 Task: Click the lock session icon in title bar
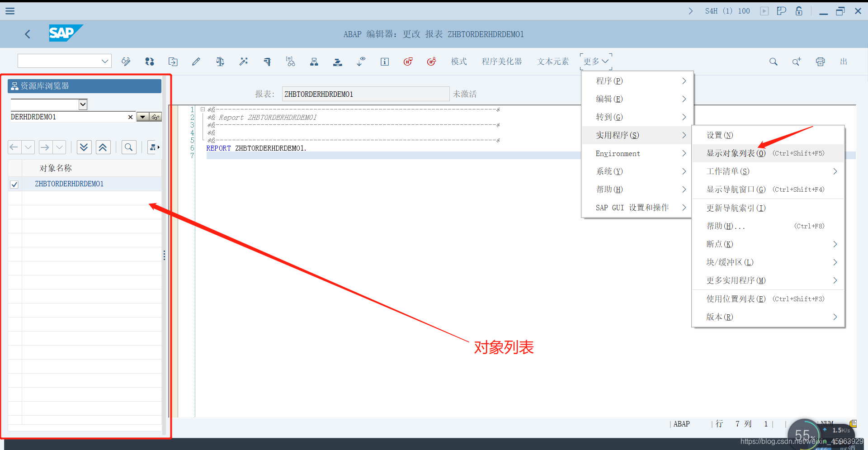click(x=799, y=11)
